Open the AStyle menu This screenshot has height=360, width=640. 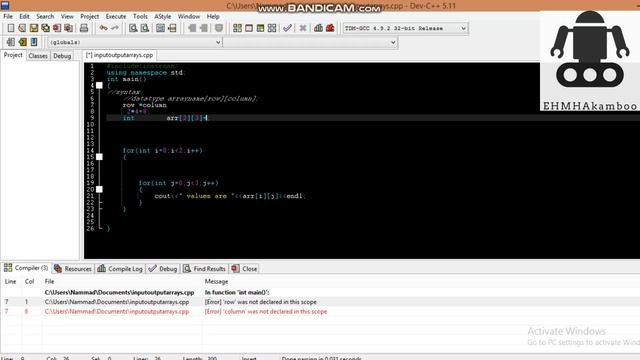(x=162, y=16)
